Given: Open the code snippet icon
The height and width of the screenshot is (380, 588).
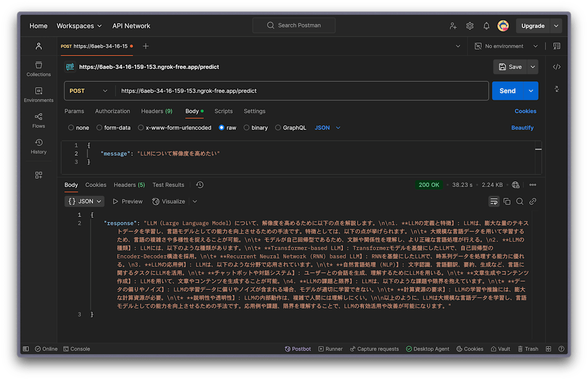Looking at the screenshot, I should 557,67.
